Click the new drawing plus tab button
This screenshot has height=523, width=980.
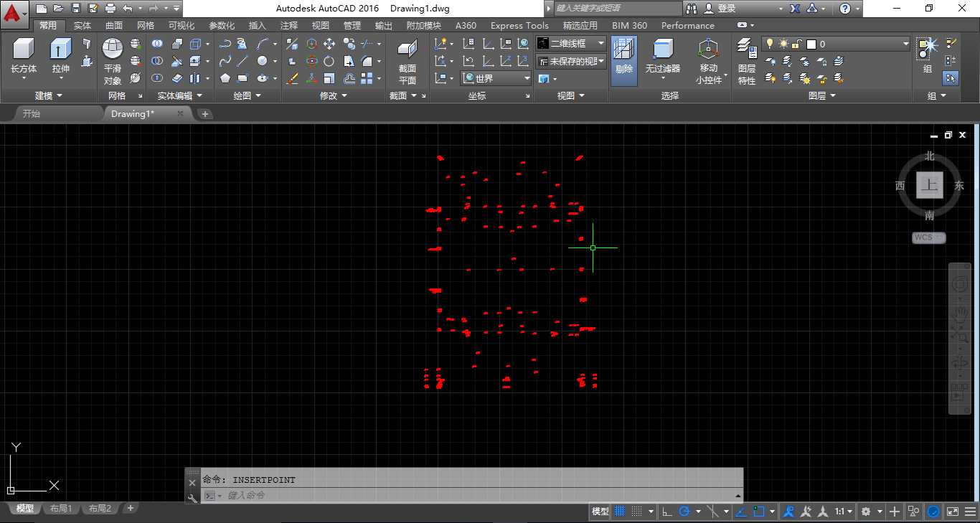(205, 113)
